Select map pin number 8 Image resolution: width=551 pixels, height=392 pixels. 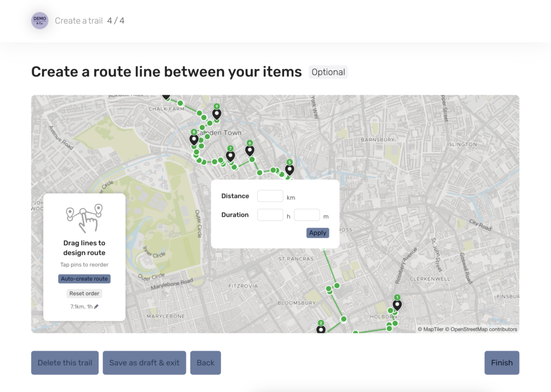coord(194,139)
